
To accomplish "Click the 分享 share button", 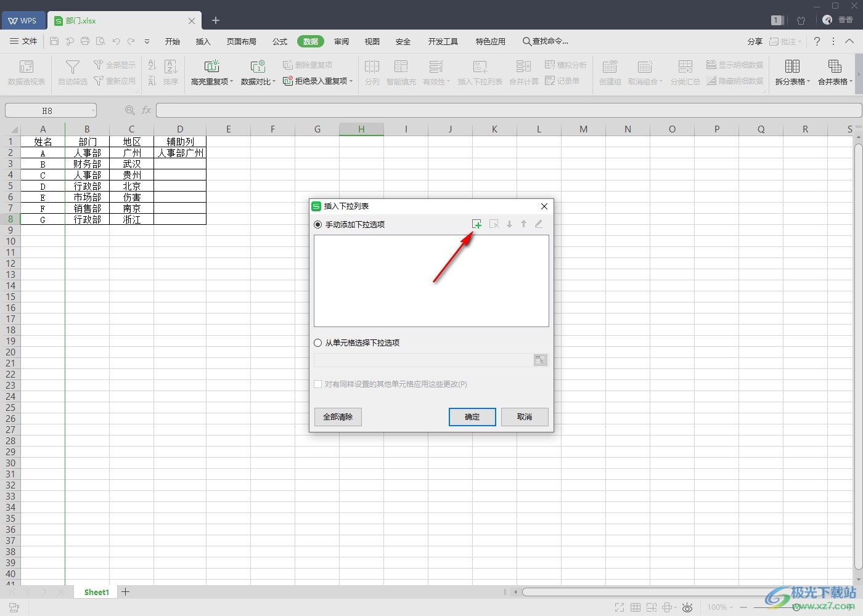I will 755,41.
